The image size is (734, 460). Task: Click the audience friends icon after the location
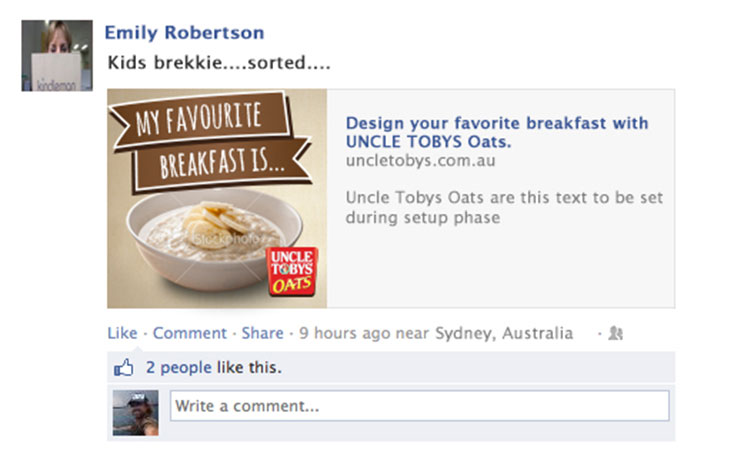[x=615, y=333]
